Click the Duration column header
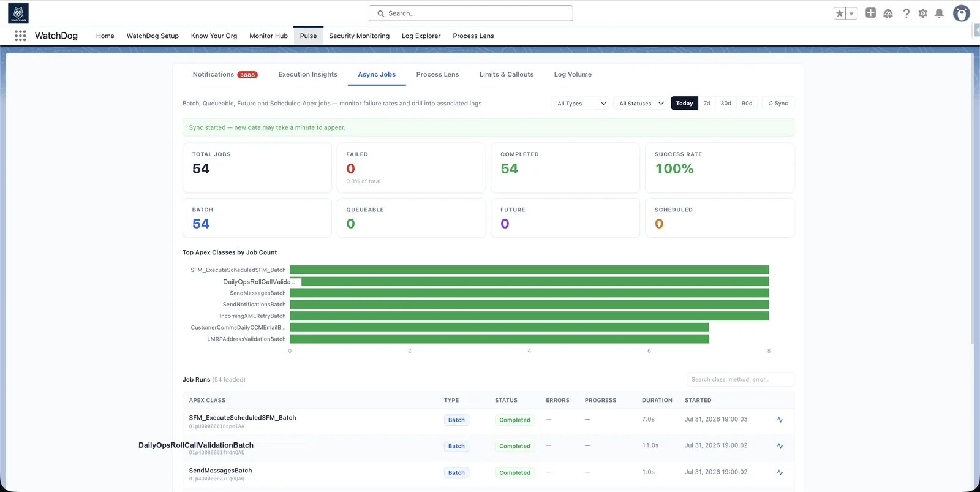Screen dimensions: 980x492 [x=657, y=400]
